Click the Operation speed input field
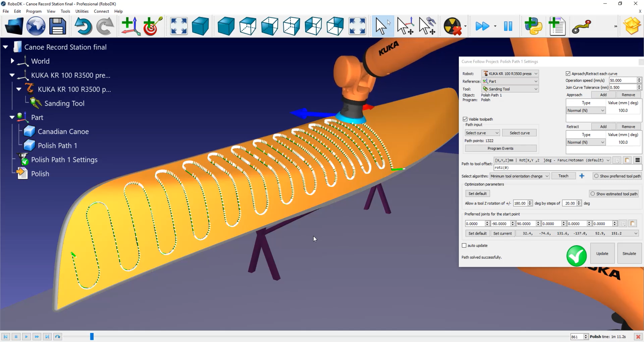This screenshot has height=342, width=644. click(622, 80)
